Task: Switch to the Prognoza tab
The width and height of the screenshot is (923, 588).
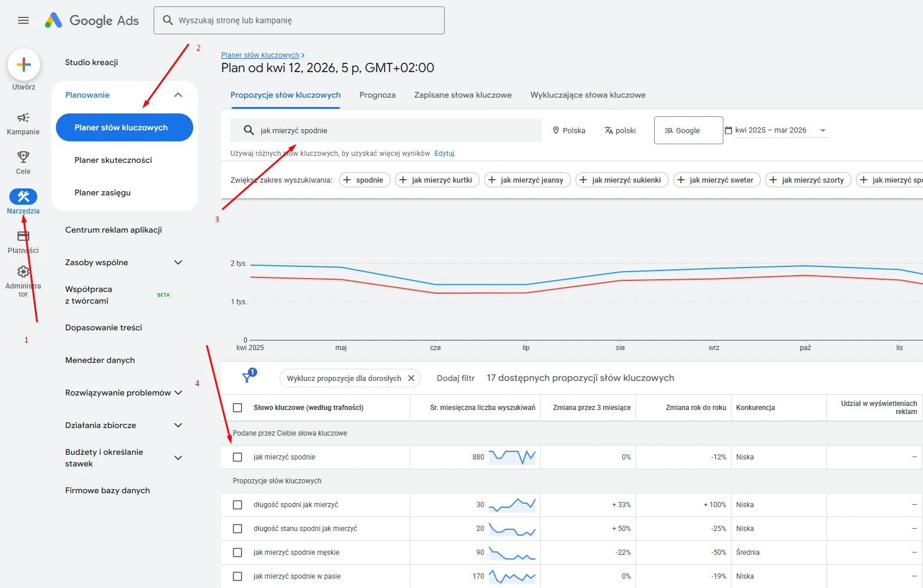Action: [378, 95]
